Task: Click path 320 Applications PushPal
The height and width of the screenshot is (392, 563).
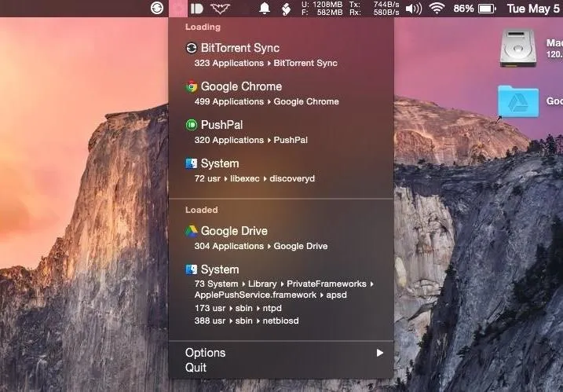Action: [251, 140]
